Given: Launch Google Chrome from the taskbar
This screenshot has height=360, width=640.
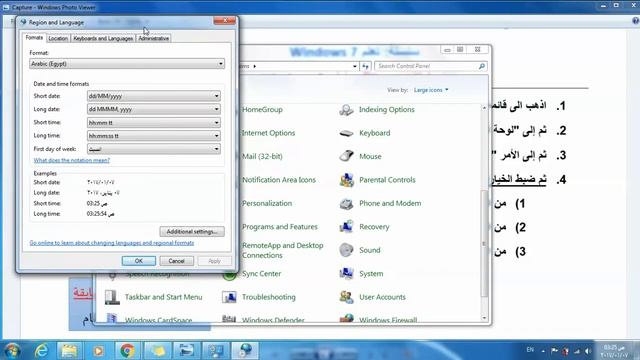Looking at the screenshot, I should point(127,351).
